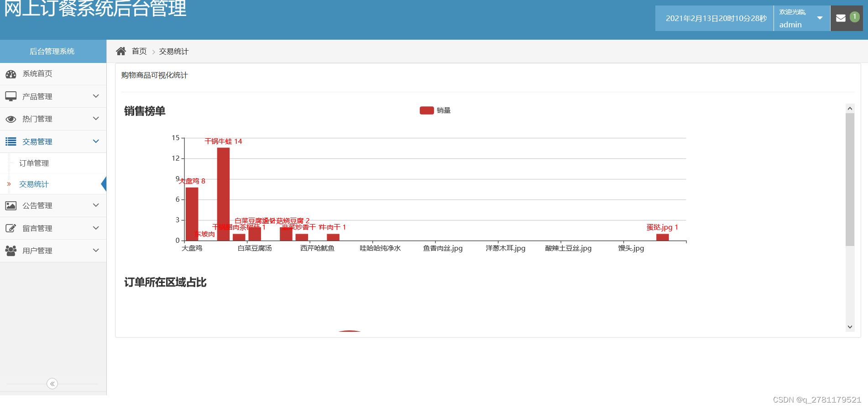The image size is (868, 408).
Task: Click the 欢迎光临 admin user button
Action: pyautogui.click(x=802, y=18)
